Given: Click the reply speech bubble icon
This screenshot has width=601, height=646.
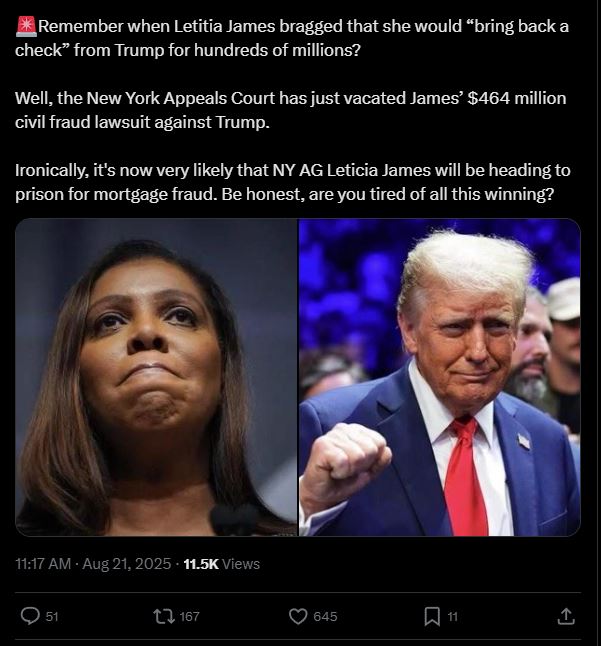Looking at the screenshot, I should coord(30,616).
